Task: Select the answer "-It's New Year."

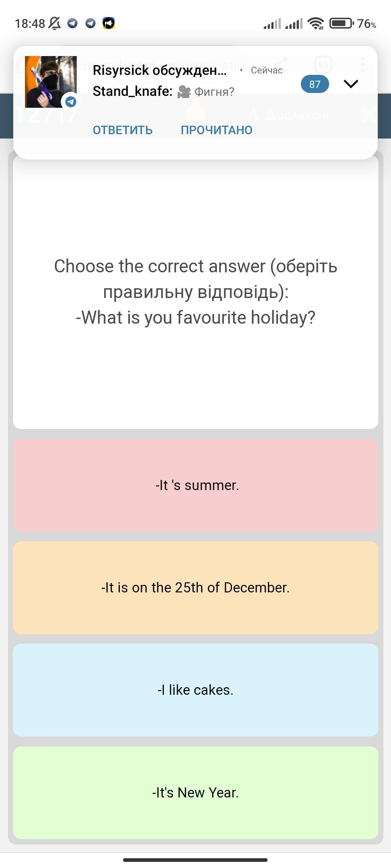Action: click(195, 793)
